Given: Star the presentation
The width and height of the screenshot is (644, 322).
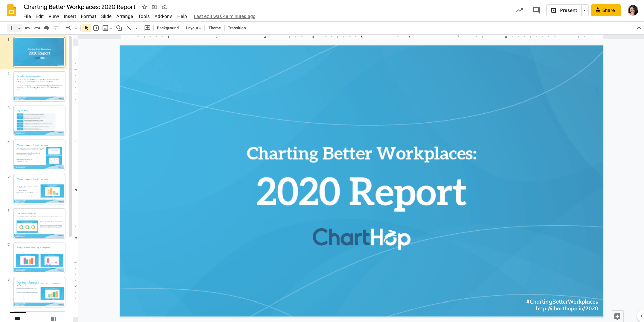Looking at the screenshot, I should click(x=144, y=7).
